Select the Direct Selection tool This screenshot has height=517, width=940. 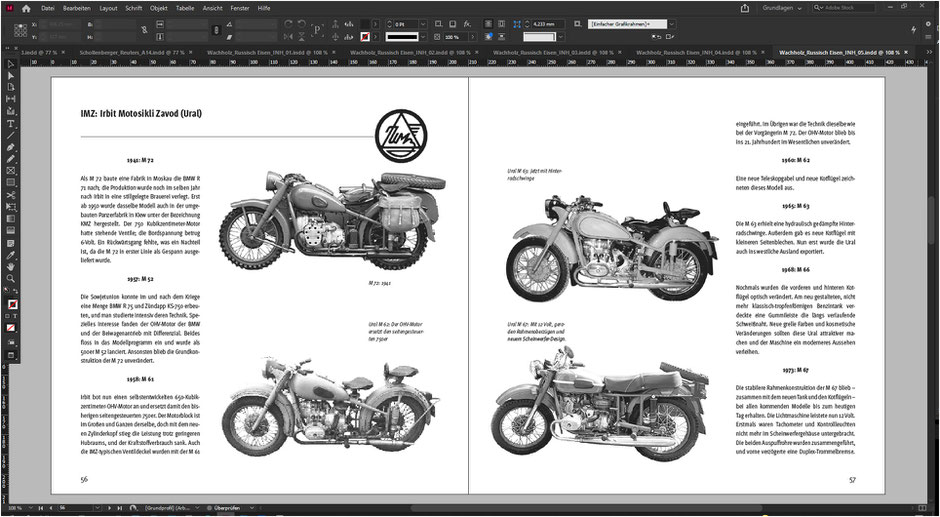11,76
